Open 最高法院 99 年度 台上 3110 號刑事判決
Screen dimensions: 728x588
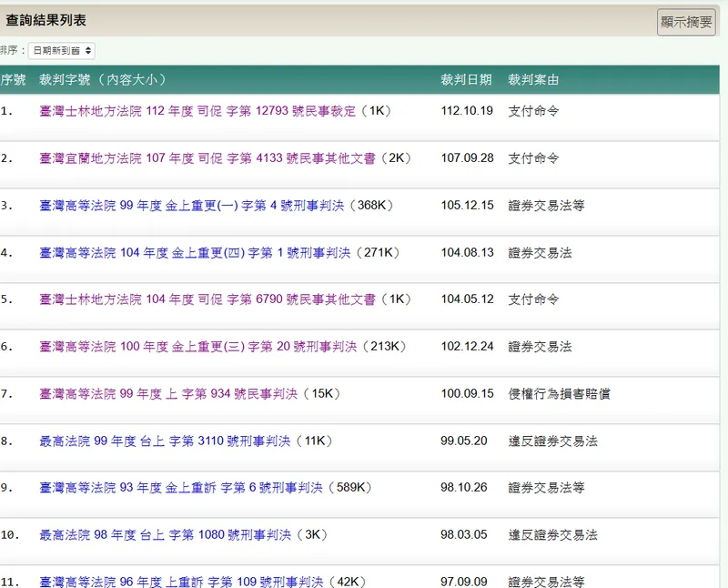(x=165, y=441)
